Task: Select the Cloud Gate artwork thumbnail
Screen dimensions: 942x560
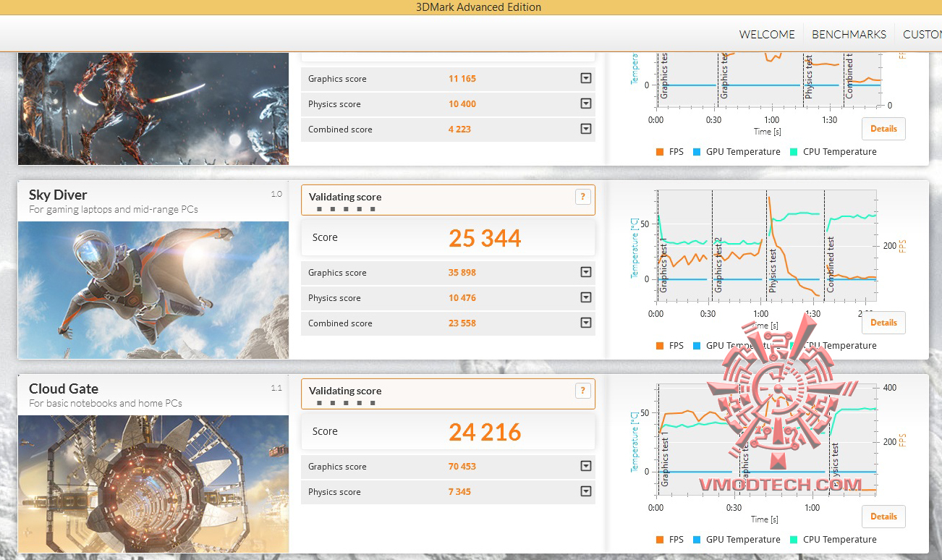Action: (153, 484)
